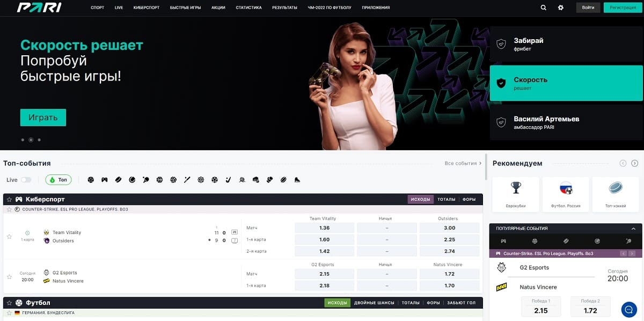Viewport: 644px width, 321px height.
Task: Open ЧМ-2022 по футболу menu item
Action: (330, 8)
